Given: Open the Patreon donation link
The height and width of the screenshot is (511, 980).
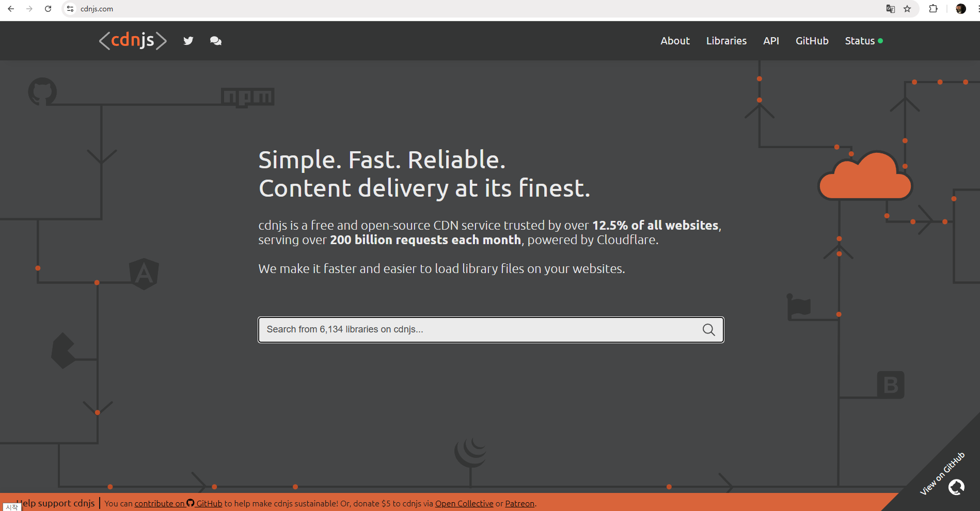Looking at the screenshot, I should (519, 503).
